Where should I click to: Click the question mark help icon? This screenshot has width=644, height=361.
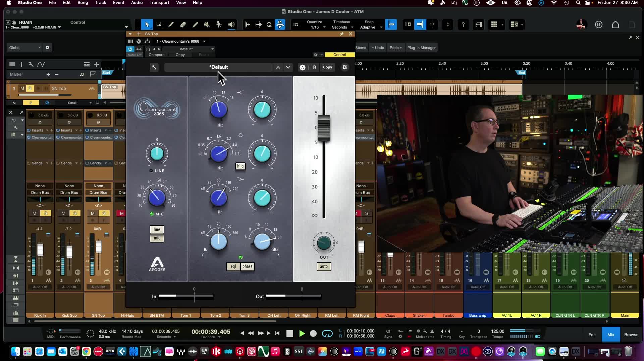click(463, 24)
